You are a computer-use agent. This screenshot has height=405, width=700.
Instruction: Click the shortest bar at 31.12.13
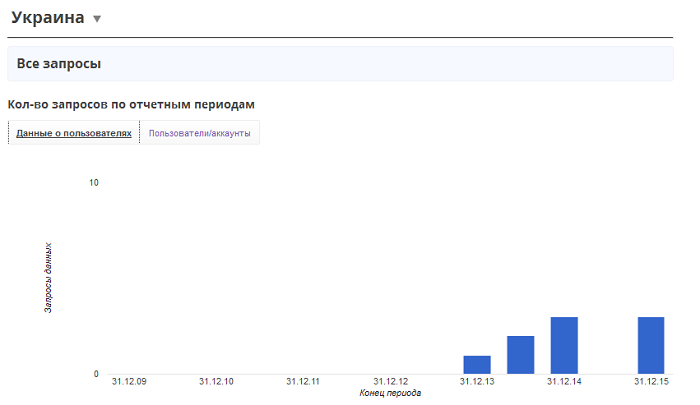coord(477,364)
